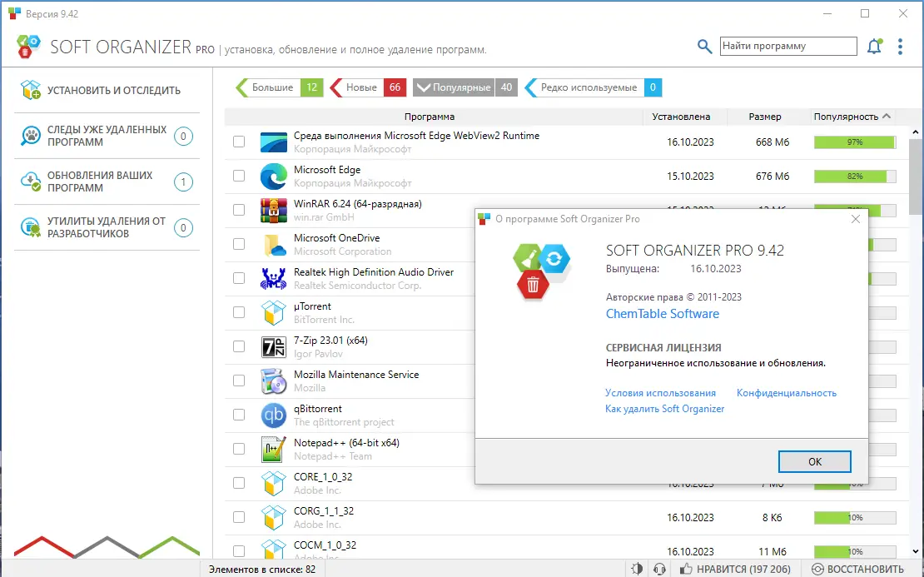Viewport: 924px width, 577px height.
Task: Click the headset support icon in status bar
Action: tap(659, 569)
